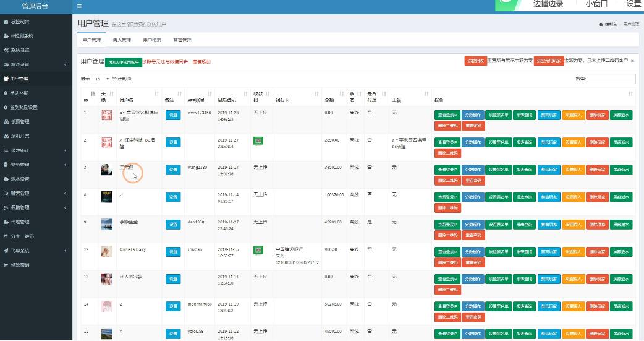The width and height of the screenshot is (644, 341).
Task: Switch to the 假人管理 tab
Action: [x=122, y=40]
